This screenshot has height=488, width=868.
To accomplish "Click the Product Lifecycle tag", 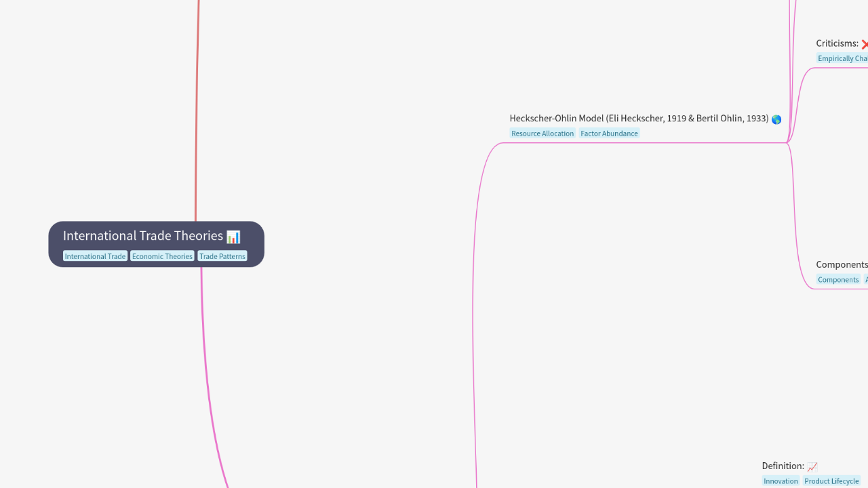I will (831, 481).
